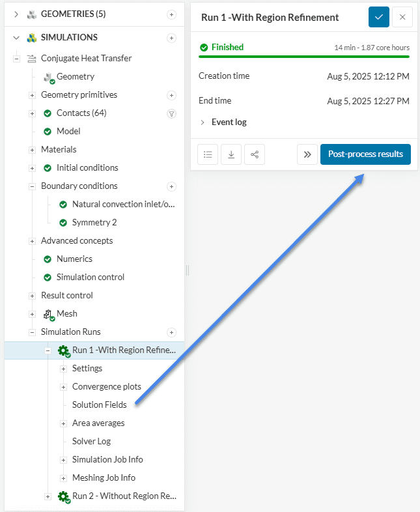This screenshot has width=420, height=512.
Task: Select Natural convection inlet/outlet boundary condition
Action: pyautogui.click(x=124, y=205)
